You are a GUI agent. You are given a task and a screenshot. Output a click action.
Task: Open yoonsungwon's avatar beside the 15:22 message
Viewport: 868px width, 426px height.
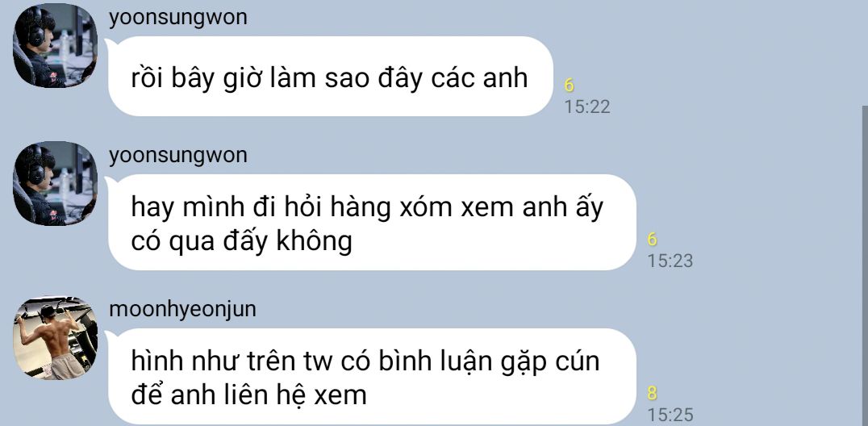(x=55, y=45)
